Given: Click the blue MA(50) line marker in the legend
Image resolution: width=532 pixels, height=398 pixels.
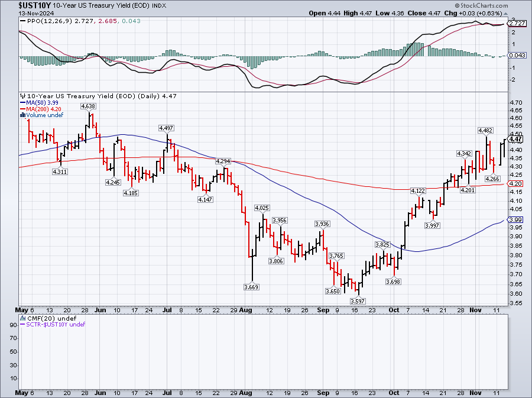Looking at the screenshot, I should coord(22,102).
